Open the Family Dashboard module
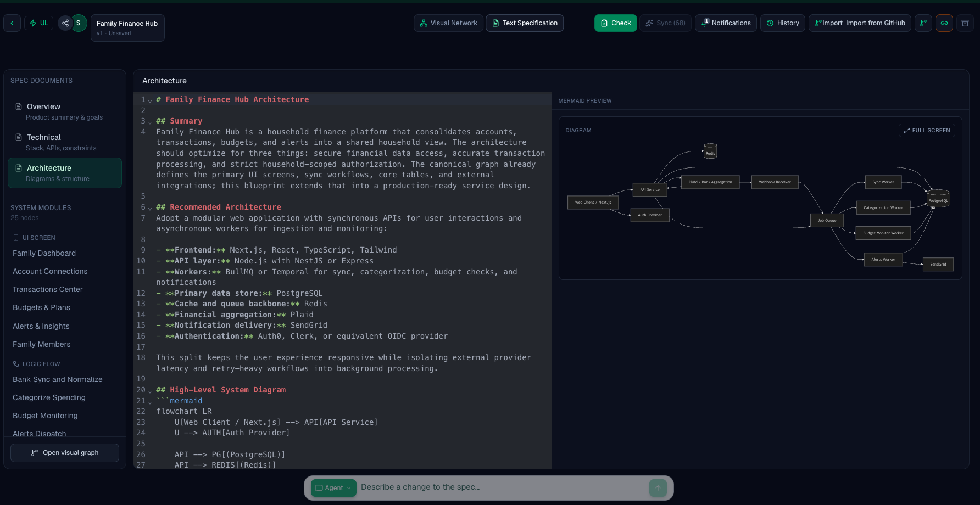Viewport: 980px width, 505px height. click(44, 253)
